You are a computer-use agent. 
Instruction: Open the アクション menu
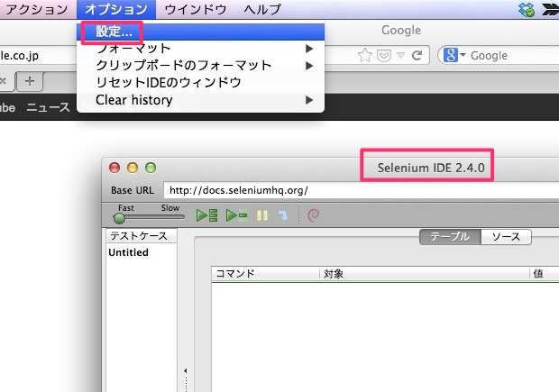coord(36,9)
